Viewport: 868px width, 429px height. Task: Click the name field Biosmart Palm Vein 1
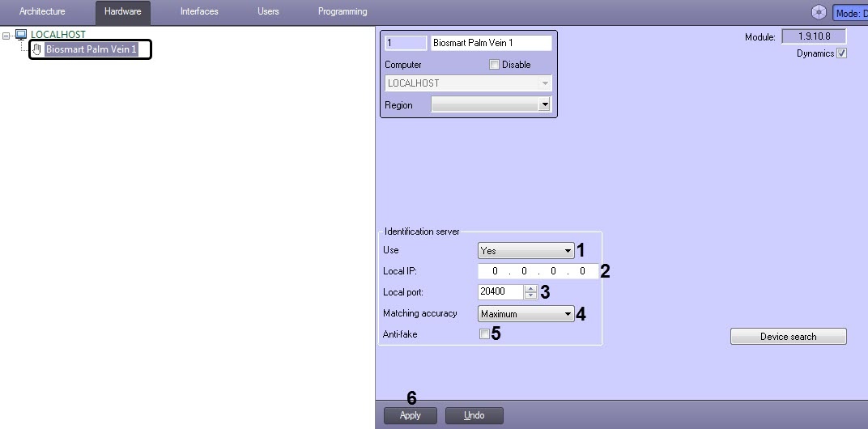[491, 43]
